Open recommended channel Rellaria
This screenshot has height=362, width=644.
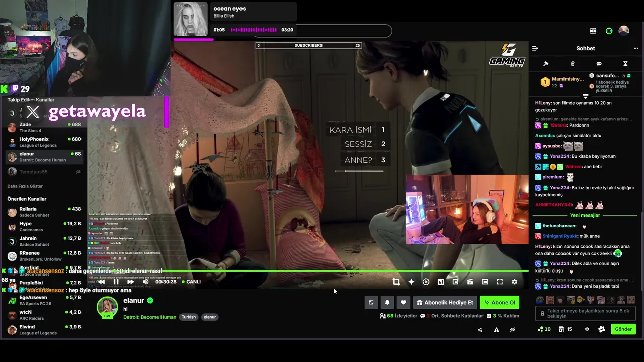pyautogui.click(x=44, y=212)
